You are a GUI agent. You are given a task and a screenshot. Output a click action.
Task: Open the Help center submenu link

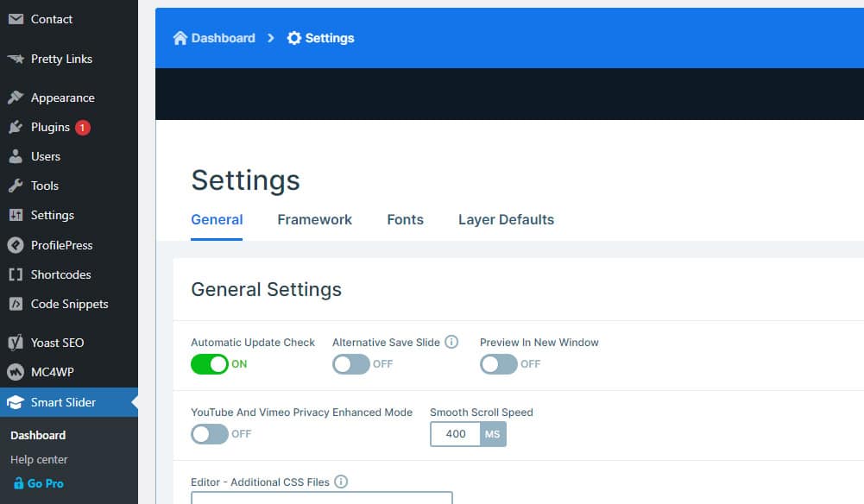(39, 459)
